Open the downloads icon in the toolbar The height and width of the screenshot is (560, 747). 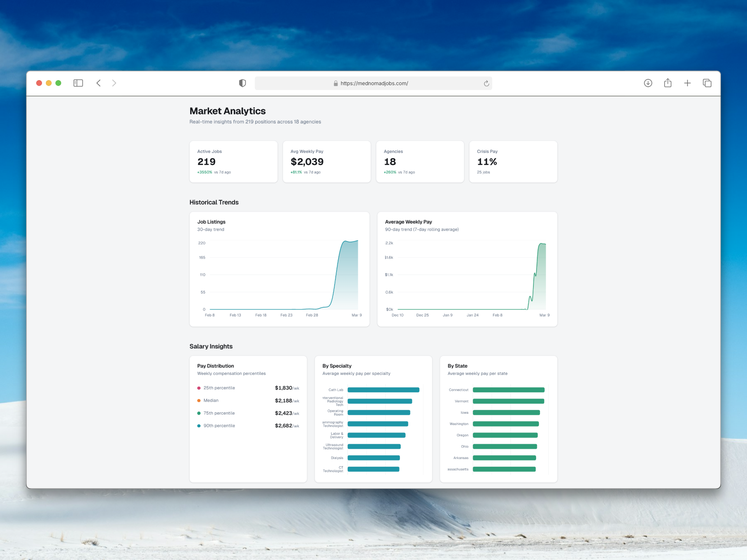point(648,83)
